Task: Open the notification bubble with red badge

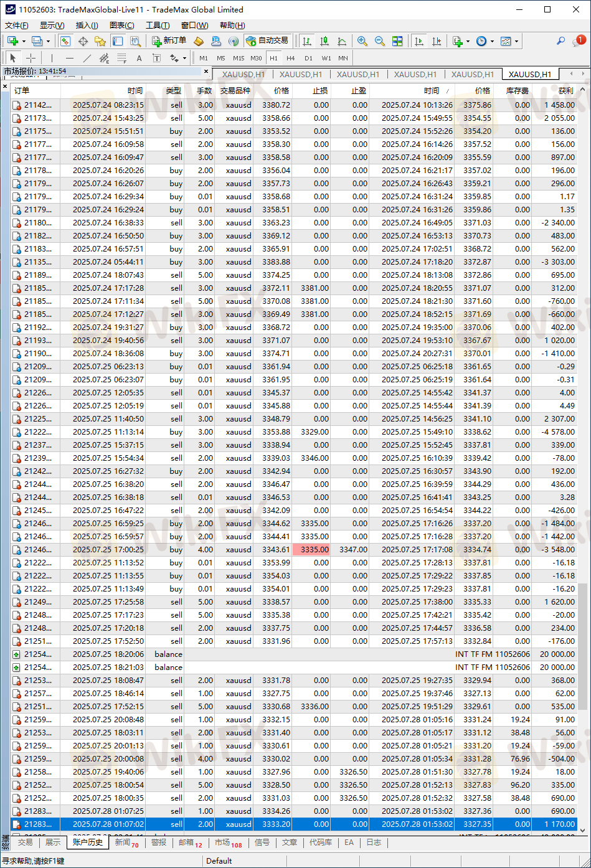Action: tap(579, 40)
